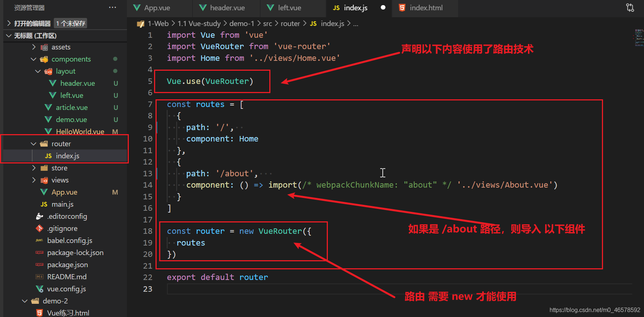The image size is (644, 317).
Task: Click the store folder icon
Action: tap(44, 168)
